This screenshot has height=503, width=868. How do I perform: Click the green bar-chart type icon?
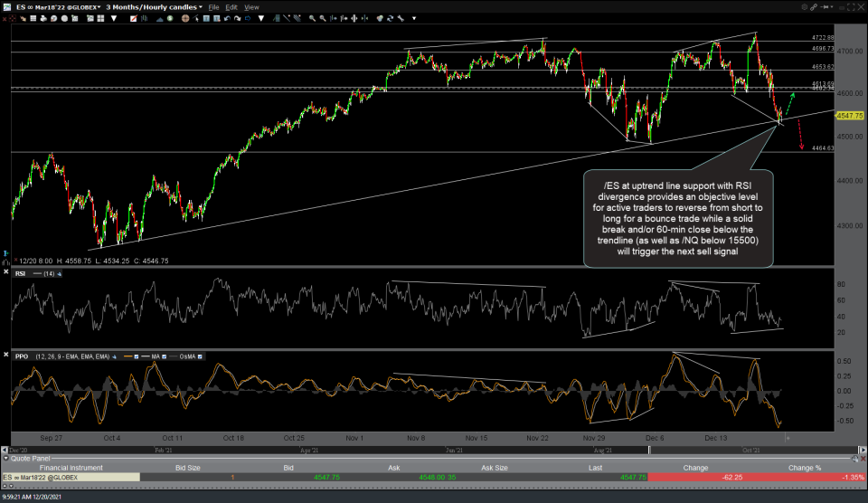click(144, 18)
